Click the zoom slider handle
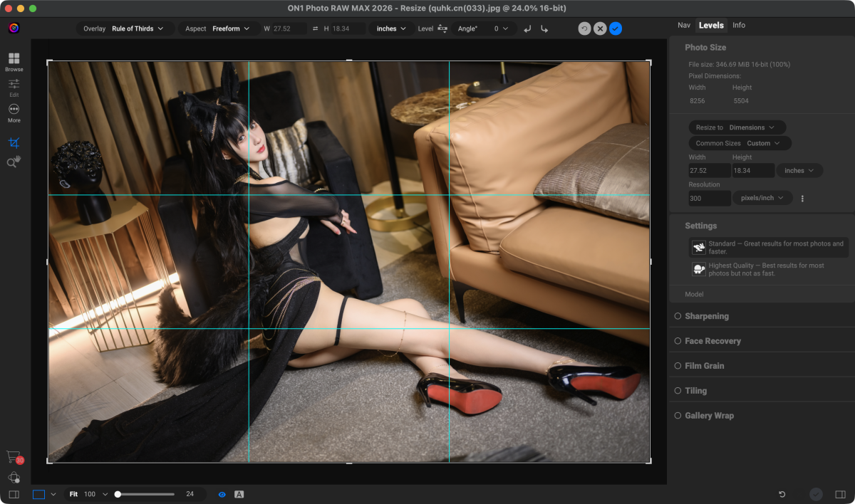 pyautogui.click(x=118, y=494)
